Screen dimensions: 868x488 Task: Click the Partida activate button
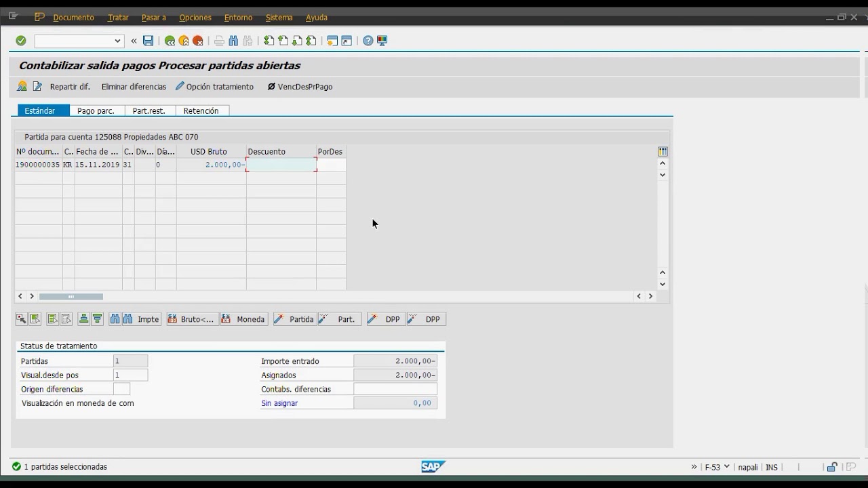(x=294, y=319)
